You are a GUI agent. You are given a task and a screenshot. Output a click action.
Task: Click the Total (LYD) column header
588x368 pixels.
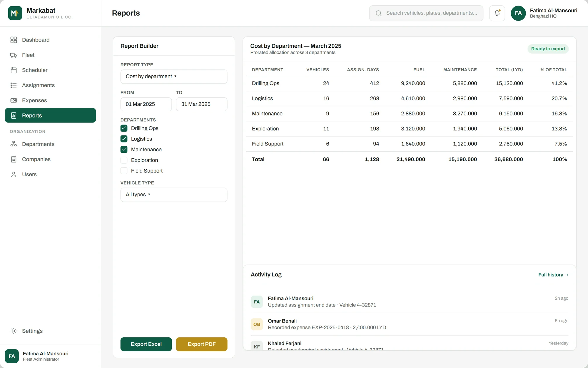(x=509, y=70)
